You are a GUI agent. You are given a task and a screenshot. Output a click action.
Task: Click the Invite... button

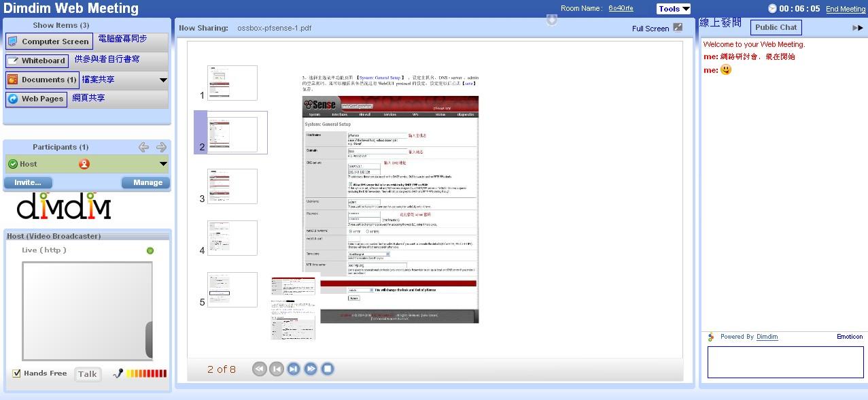point(28,182)
